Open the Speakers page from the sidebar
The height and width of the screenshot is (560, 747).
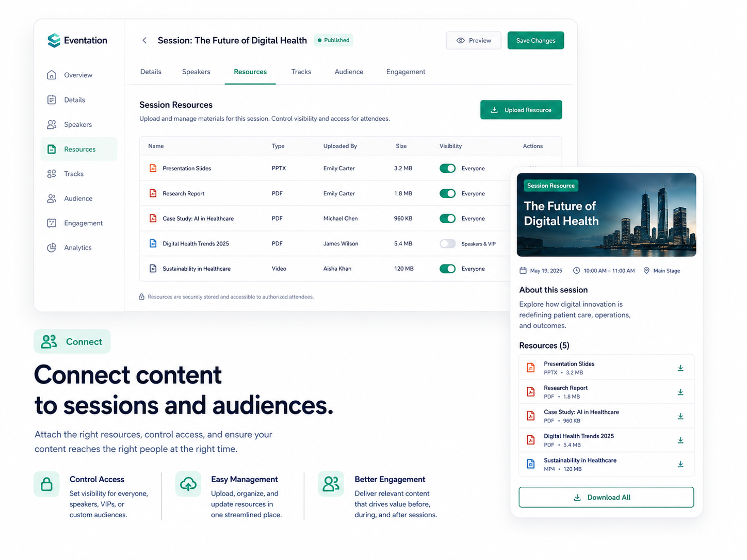tap(78, 125)
